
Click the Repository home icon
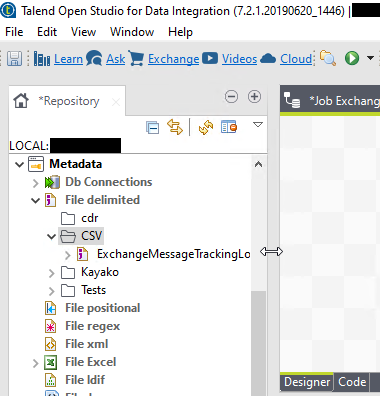click(x=21, y=101)
